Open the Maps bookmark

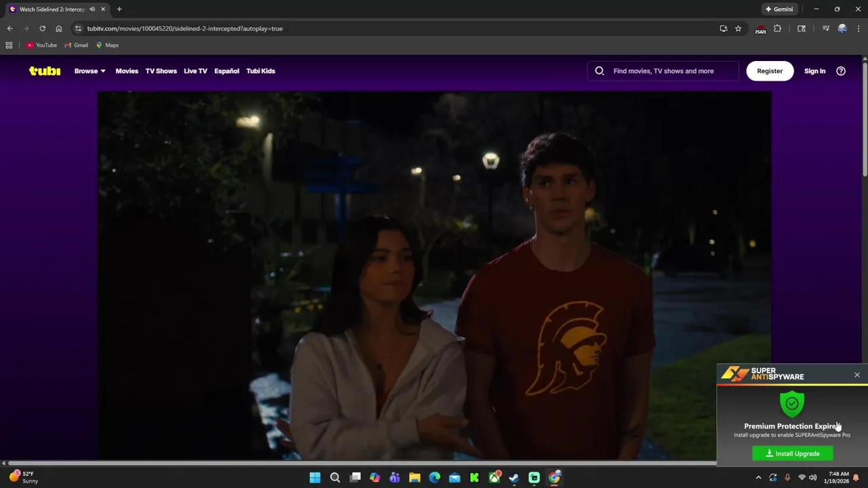[x=107, y=45]
